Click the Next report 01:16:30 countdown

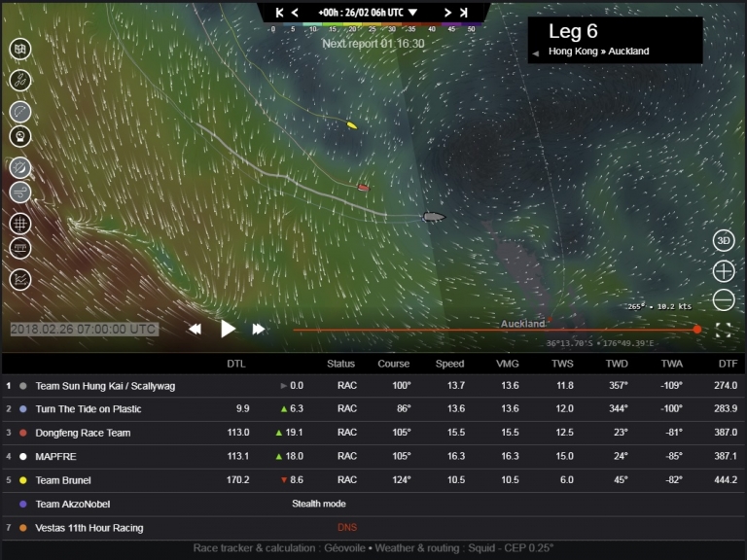[x=373, y=44]
